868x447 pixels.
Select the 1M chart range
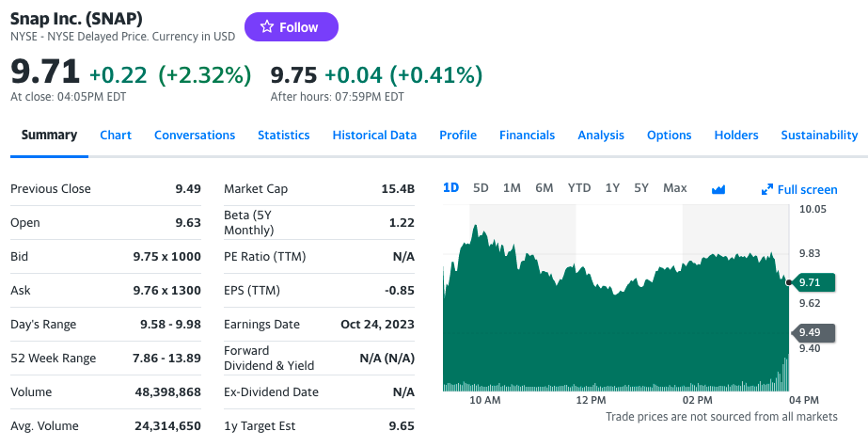point(512,188)
